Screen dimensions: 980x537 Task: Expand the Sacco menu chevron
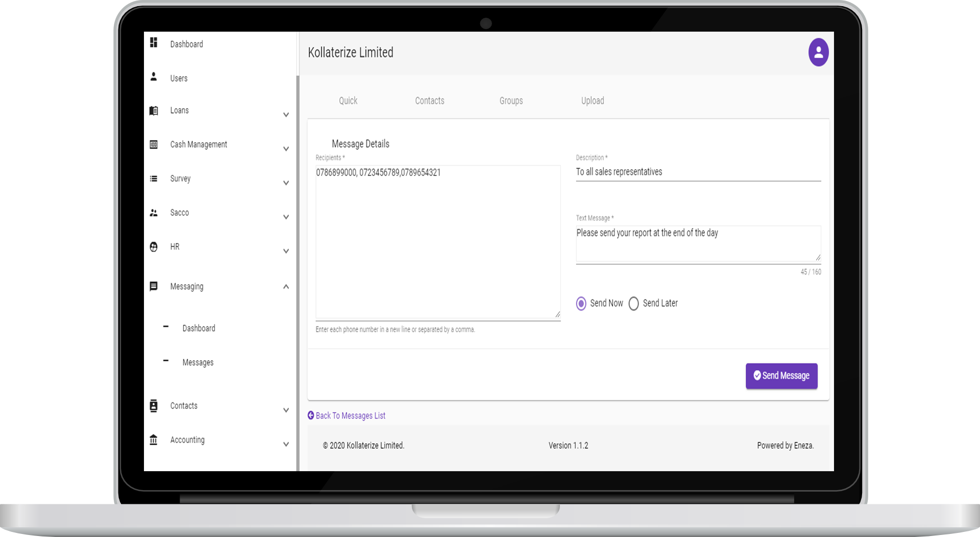286,217
